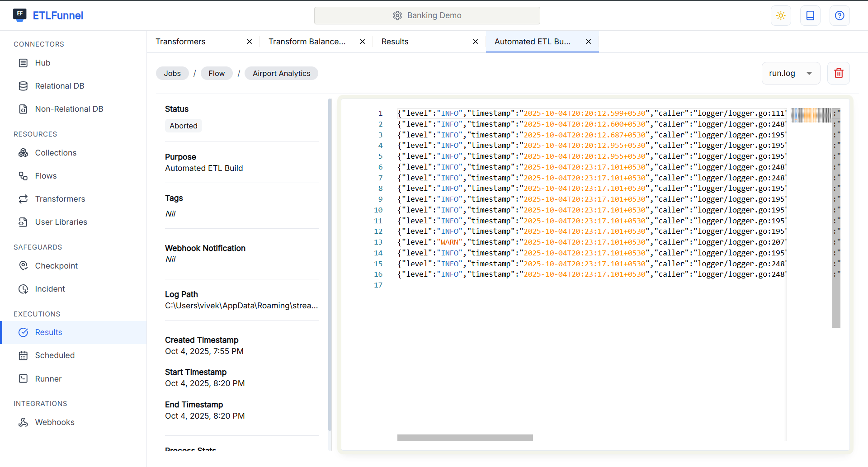Open the run.log file dropdown
The image size is (868, 467).
click(x=791, y=73)
